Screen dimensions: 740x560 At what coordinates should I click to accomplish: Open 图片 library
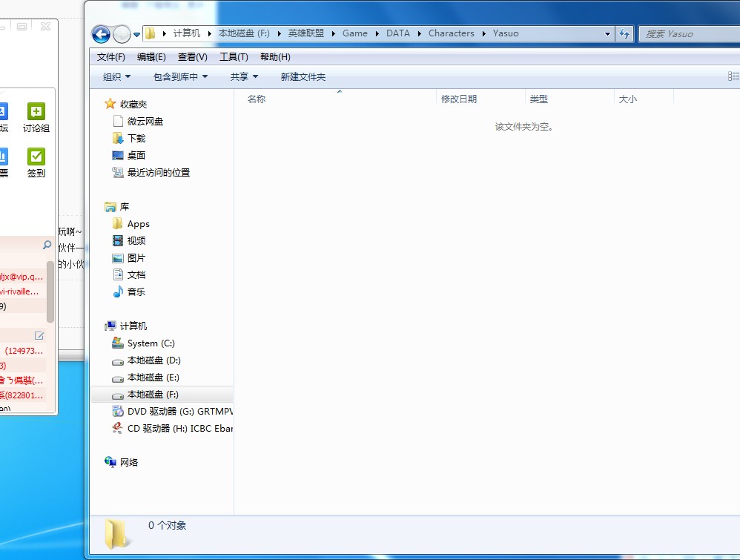tap(136, 258)
